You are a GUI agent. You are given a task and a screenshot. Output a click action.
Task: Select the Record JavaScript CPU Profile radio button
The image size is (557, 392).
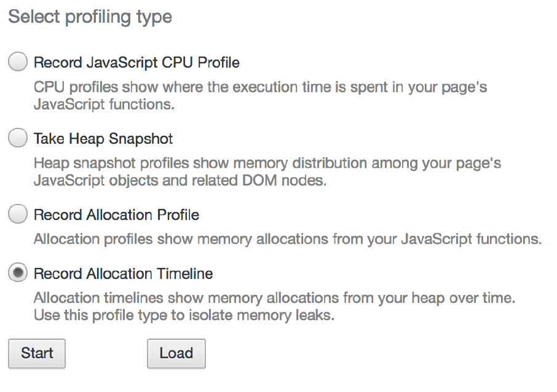coord(18,62)
